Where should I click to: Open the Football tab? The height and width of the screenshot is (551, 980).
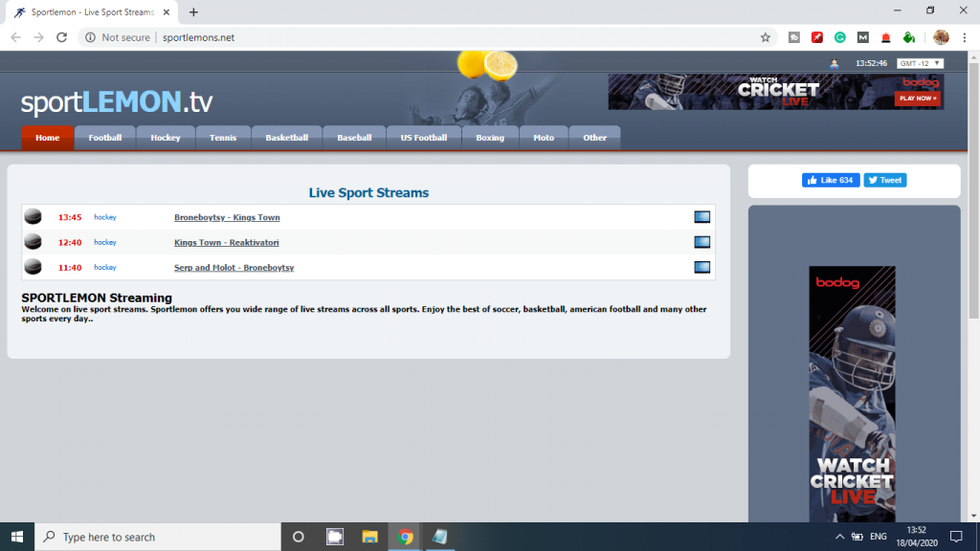[105, 138]
